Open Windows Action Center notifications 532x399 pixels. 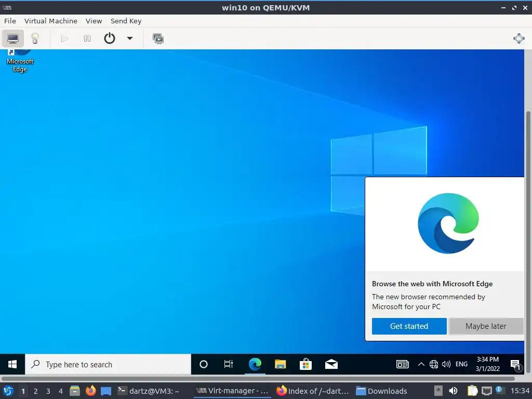(x=516, y=365)
